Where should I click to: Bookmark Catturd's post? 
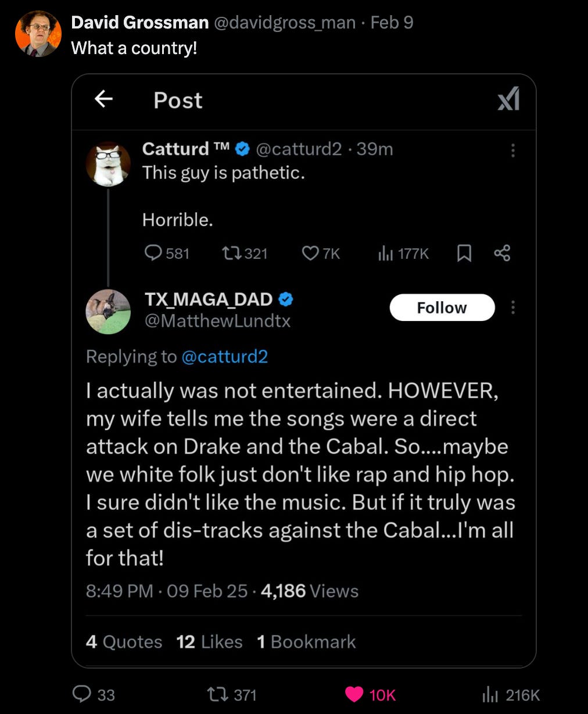click(x=464, y=252)
